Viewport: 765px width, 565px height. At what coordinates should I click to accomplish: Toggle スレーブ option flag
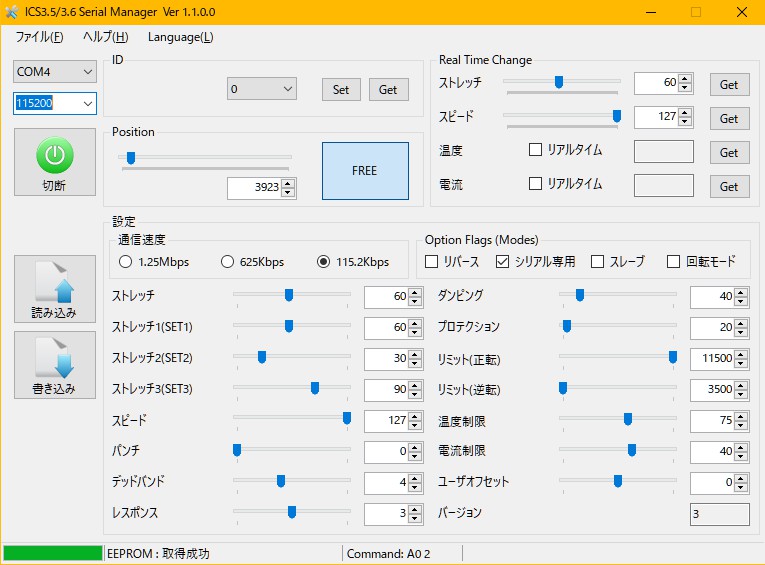click(x=597, y=262)
